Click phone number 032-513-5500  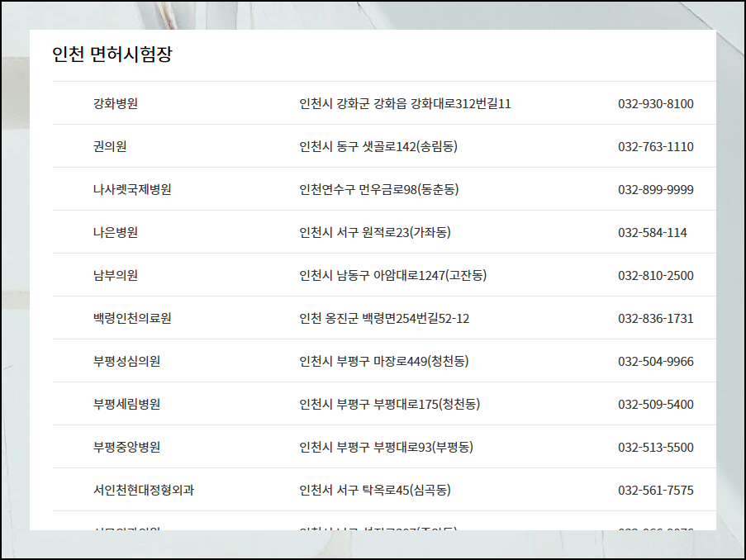[x=656, y=447]
